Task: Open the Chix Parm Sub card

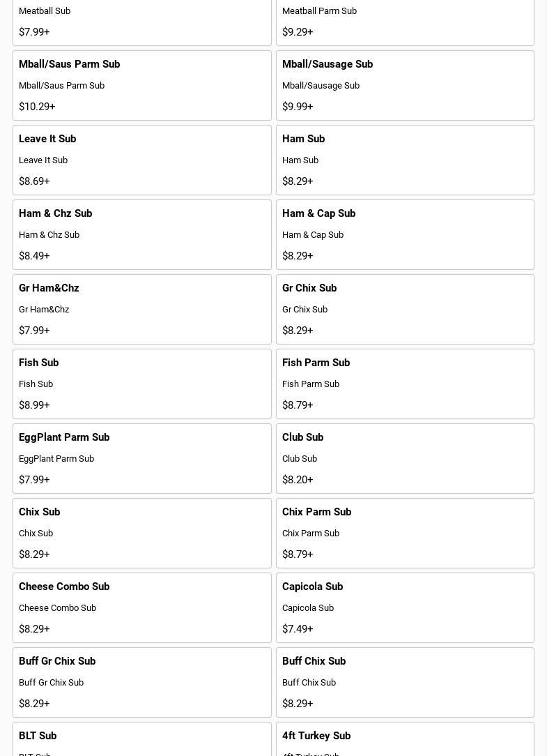Action: (x=405, y=533)
